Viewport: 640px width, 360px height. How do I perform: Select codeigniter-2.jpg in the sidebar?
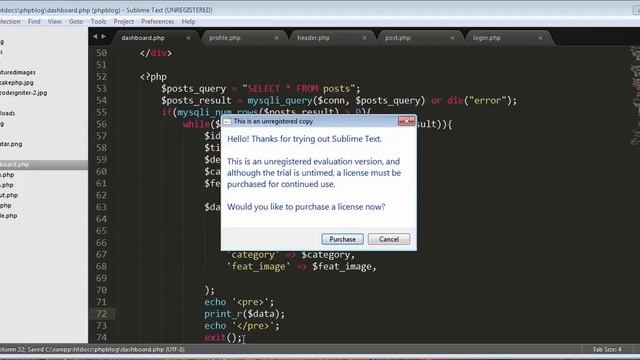tap(23, 93)
